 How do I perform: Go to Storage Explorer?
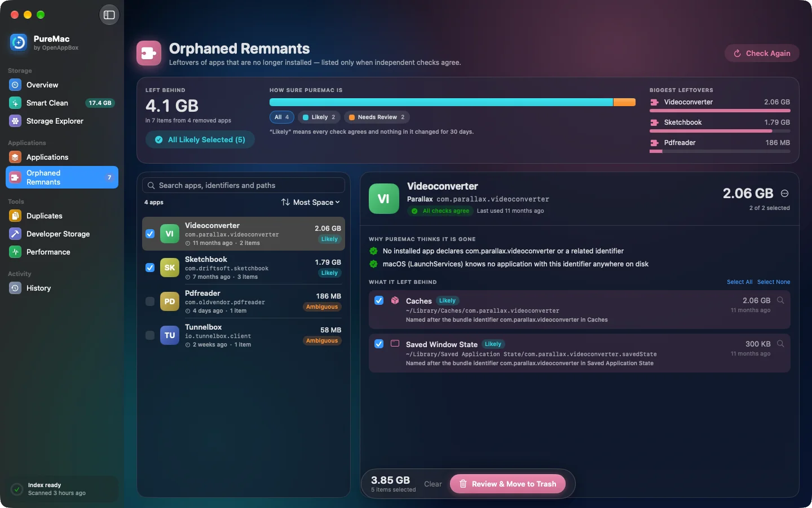[62, 121]
